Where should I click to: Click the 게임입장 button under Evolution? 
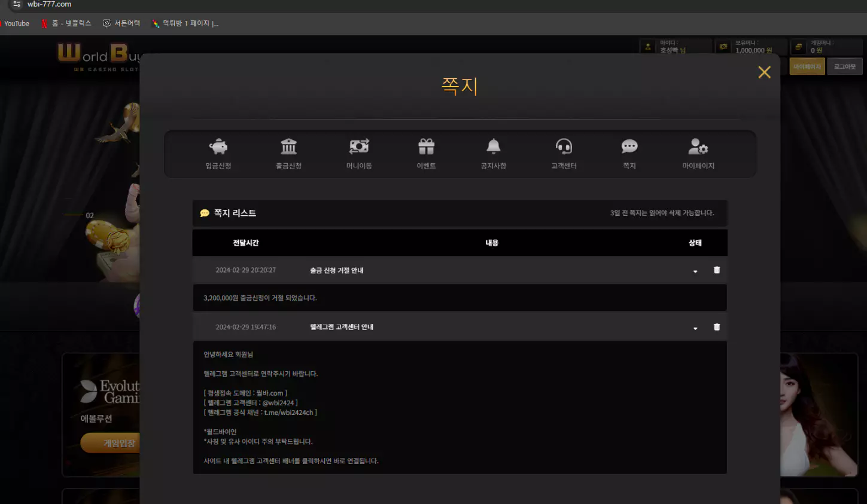[x=111, y=443]
